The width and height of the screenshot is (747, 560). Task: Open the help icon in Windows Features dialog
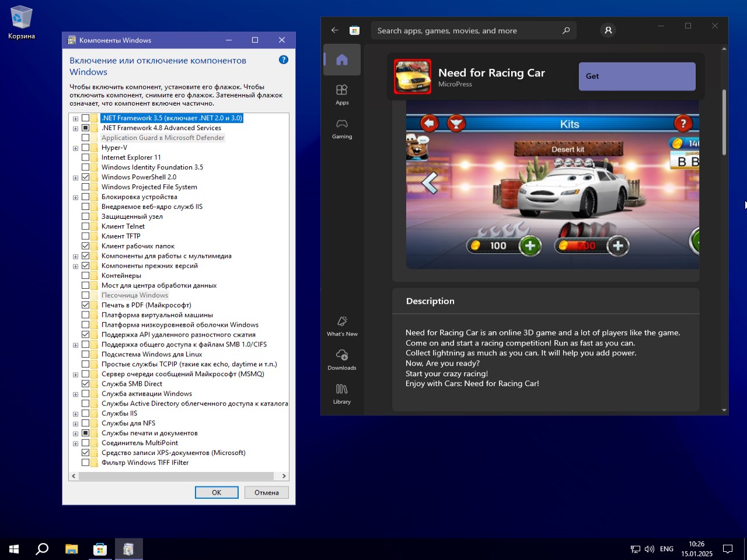[x=284, y=60]
